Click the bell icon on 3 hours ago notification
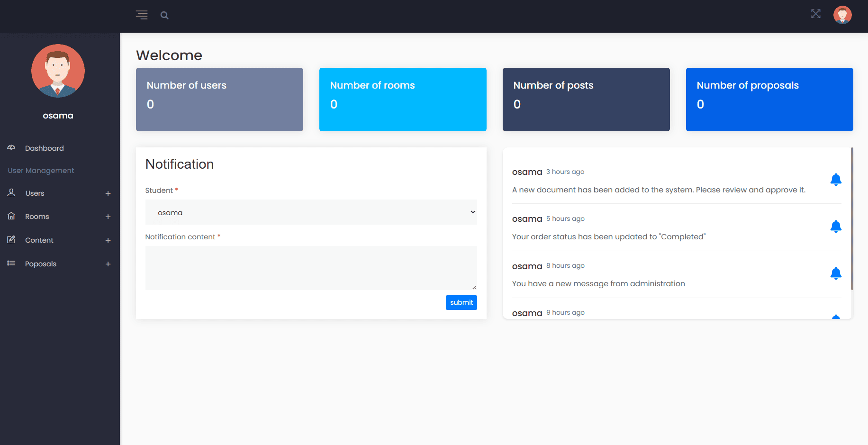Screen dimensions: 868x445 coord(835,180)
